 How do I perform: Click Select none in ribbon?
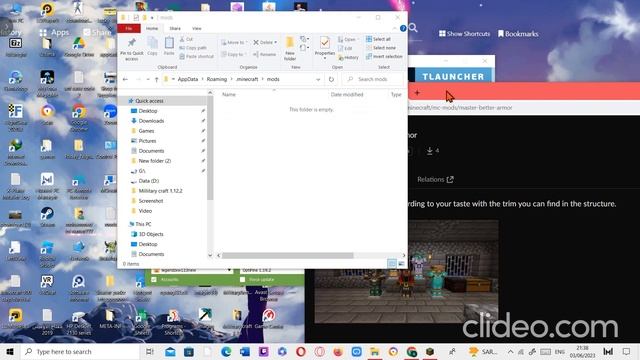point(381,48)
